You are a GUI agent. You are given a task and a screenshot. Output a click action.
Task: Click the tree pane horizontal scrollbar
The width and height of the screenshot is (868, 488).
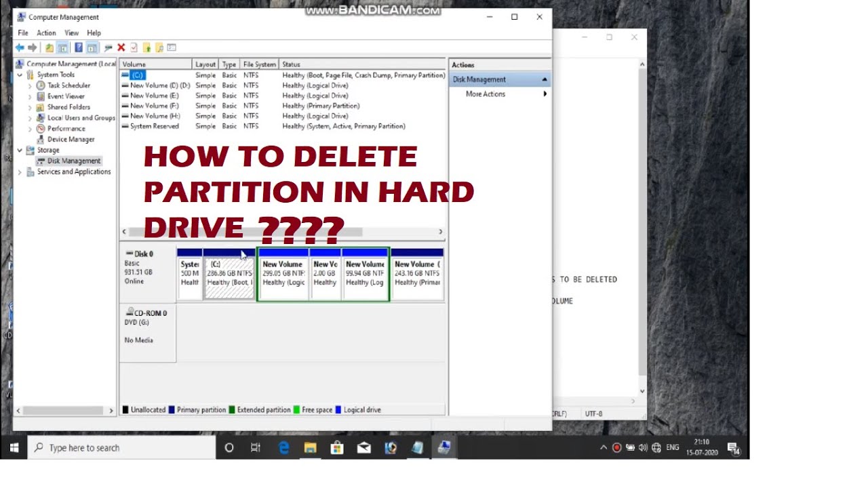65,410
